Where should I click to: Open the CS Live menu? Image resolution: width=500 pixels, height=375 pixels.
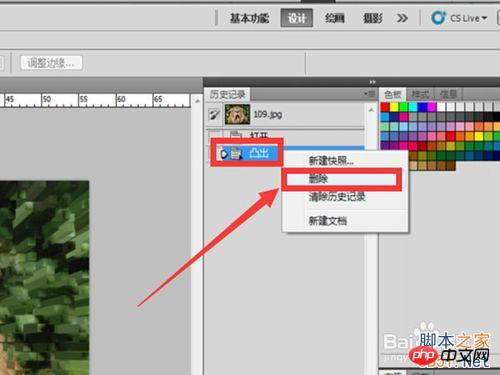pyautogui.click(x=469, y=18)
